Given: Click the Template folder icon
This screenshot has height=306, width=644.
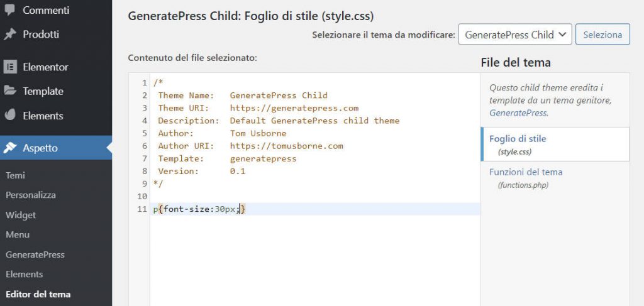Looking at the screenshot, I should [x=10, y=90].
